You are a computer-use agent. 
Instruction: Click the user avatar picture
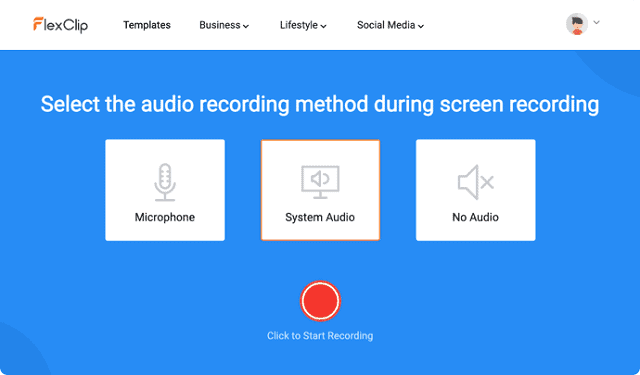[577, 24]
